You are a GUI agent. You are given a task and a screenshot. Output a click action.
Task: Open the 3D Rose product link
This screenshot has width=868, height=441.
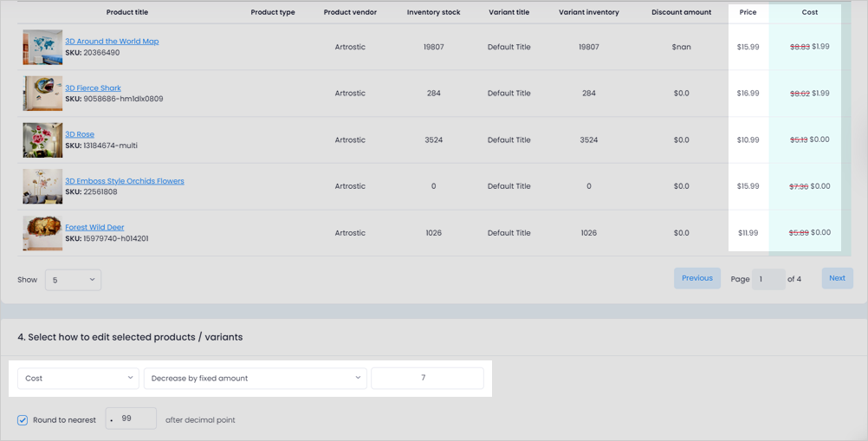tap(80, 134)
